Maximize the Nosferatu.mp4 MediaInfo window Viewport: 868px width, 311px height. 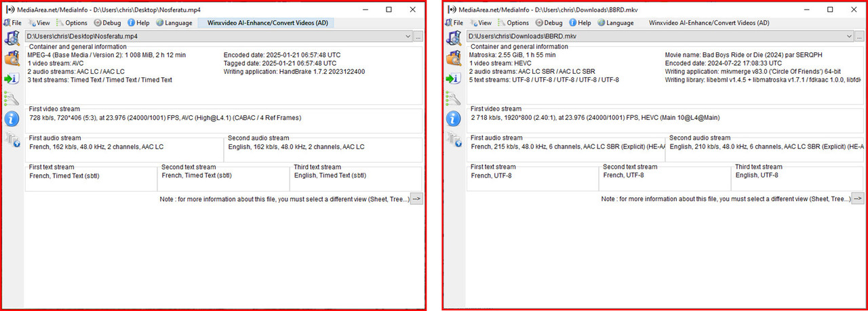click(x=389, y=9)
